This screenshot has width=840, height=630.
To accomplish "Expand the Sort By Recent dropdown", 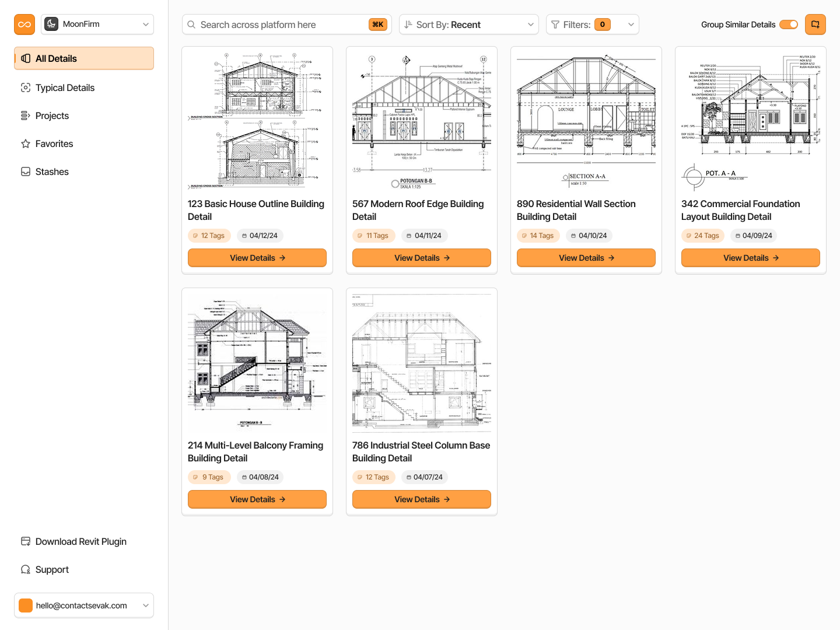I will (469, 24).
